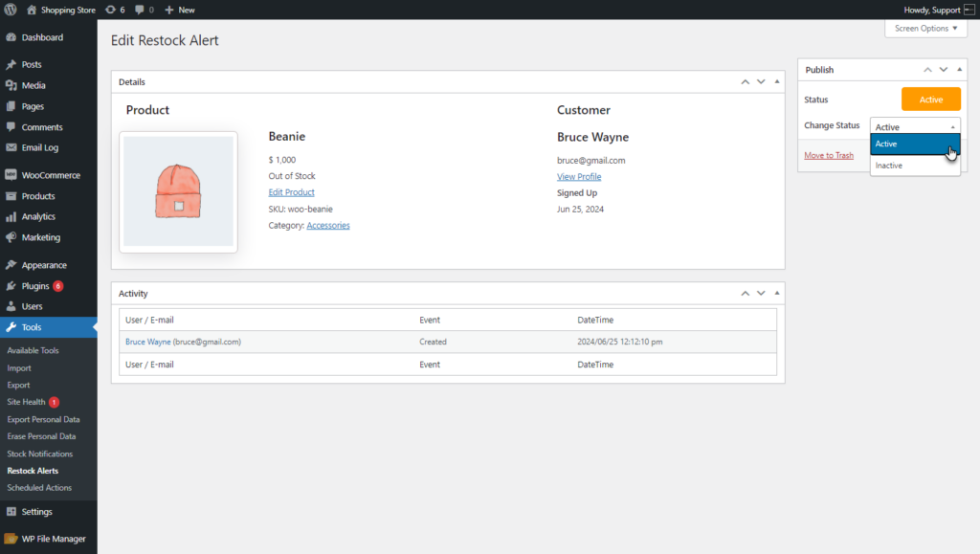Collapse the Details panel toggle
The image size is (980, 554).
click(777, 82)
